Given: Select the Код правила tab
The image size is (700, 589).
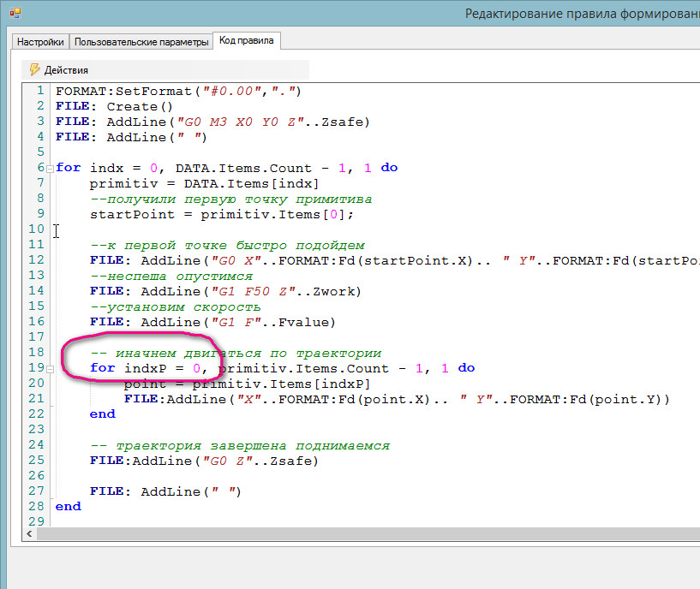Looking at the screenshot, I should point(247,40).
